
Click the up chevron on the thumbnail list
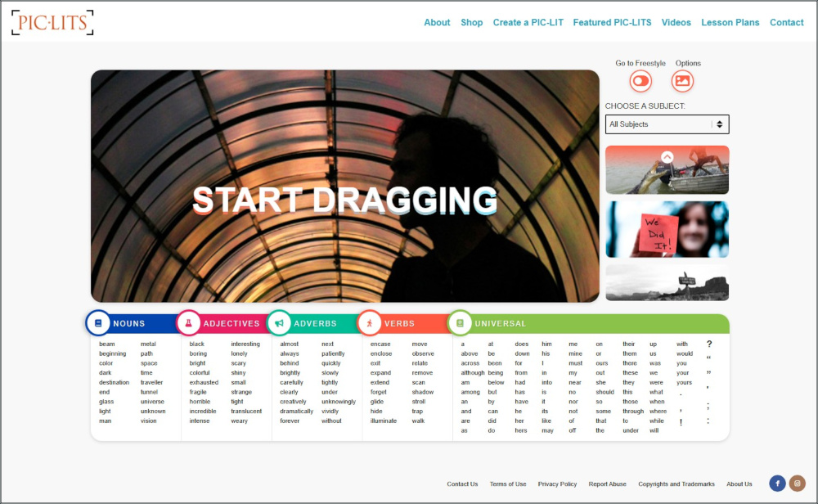tap(667, 156)
